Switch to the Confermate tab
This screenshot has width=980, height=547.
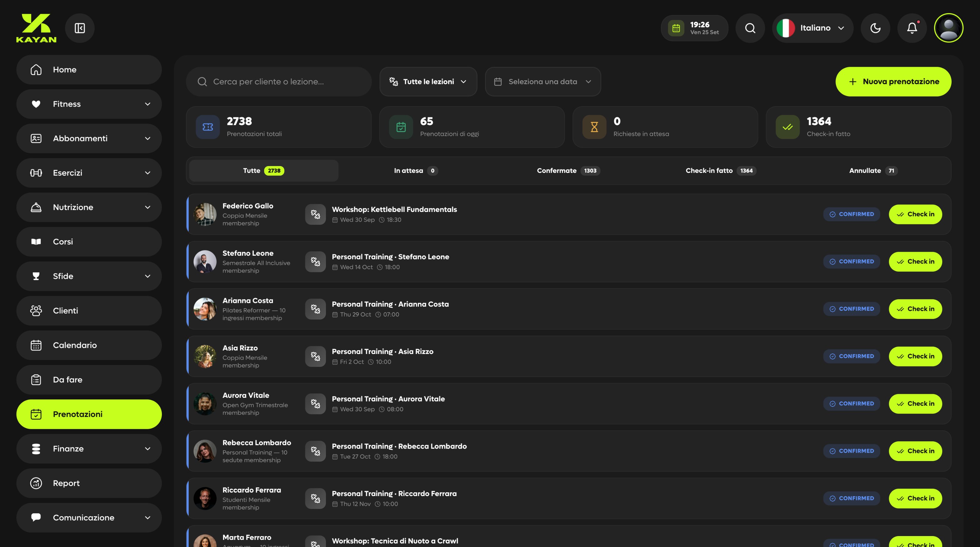pos(568,171)
